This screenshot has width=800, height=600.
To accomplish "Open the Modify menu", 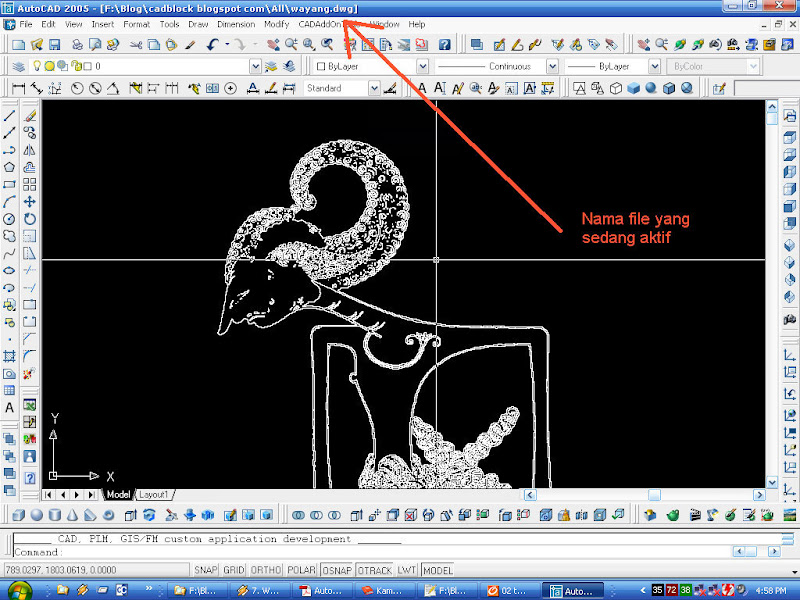I will tap(277, 24).
